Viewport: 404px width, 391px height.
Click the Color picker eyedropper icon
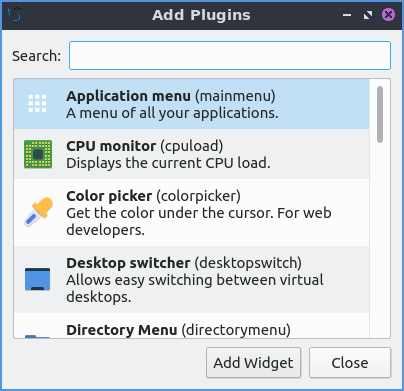(x=39, y=212)
